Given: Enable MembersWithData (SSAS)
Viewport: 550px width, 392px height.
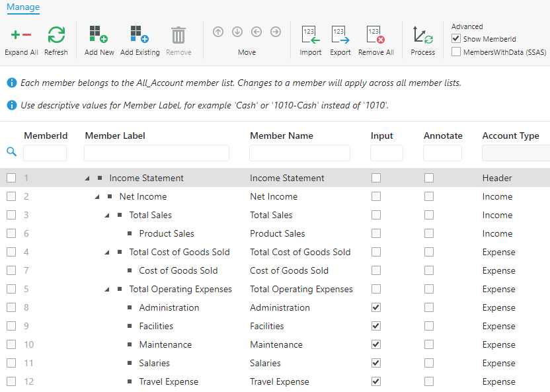Looking at the screenshot, I should pos(455,52).
